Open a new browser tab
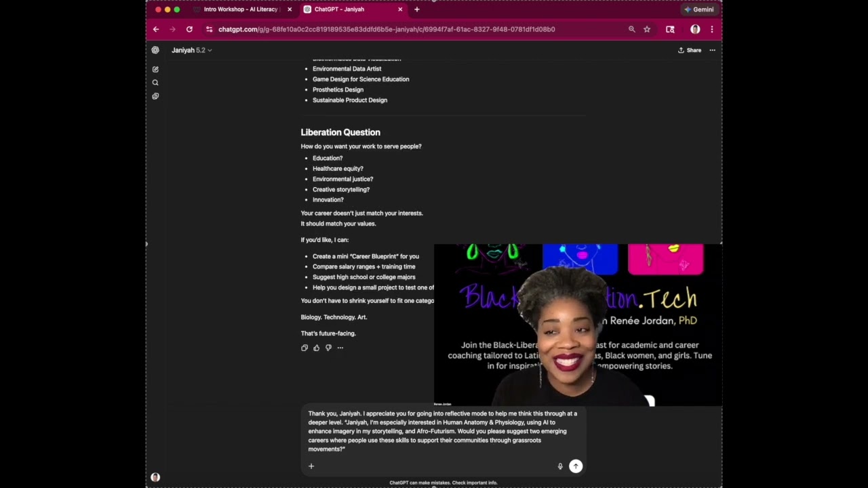Image resolution: width=868 pixels, height=488 pixels. tap(416, 9)
